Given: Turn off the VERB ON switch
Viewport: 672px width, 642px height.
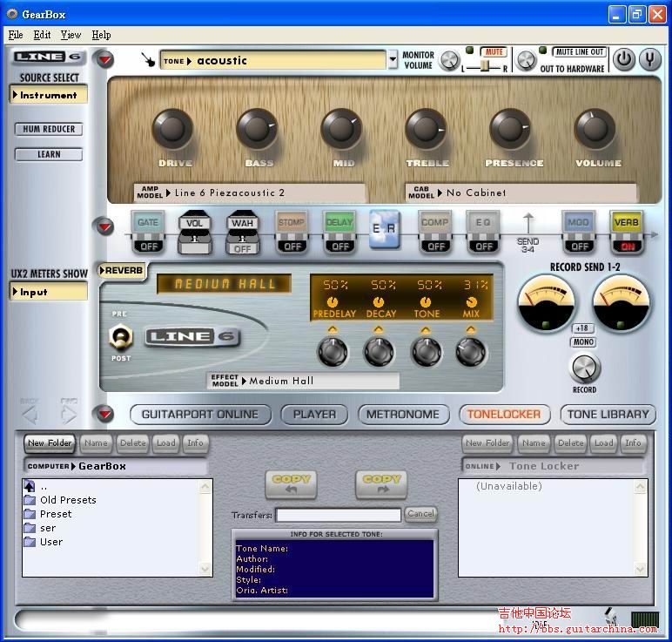Looking at the screenshot, I should tap(627, 247).
